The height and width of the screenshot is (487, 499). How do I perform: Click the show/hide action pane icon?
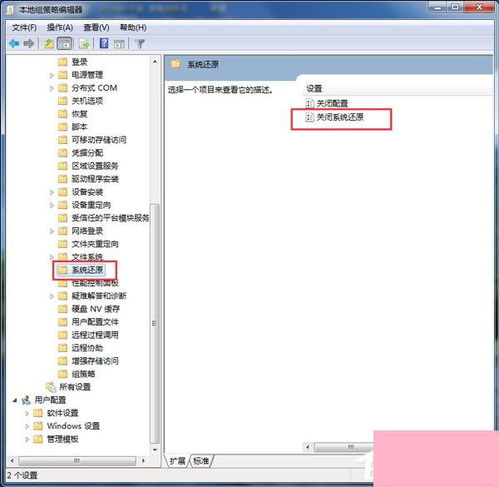pos(119,44)
